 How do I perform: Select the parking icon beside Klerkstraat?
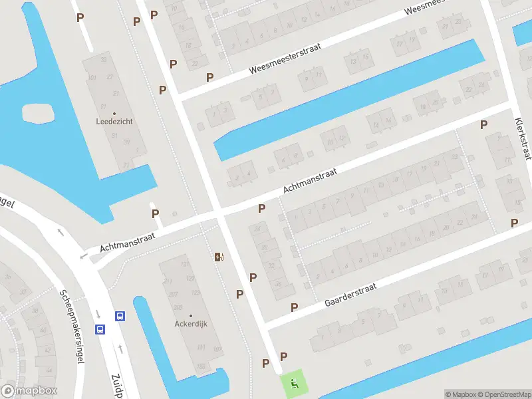[x=483, y=125]
